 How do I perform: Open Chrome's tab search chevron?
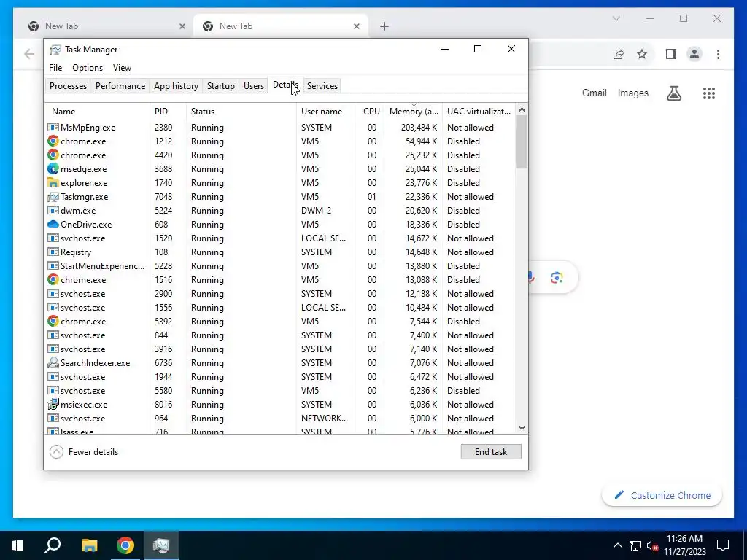coord(616,18)
